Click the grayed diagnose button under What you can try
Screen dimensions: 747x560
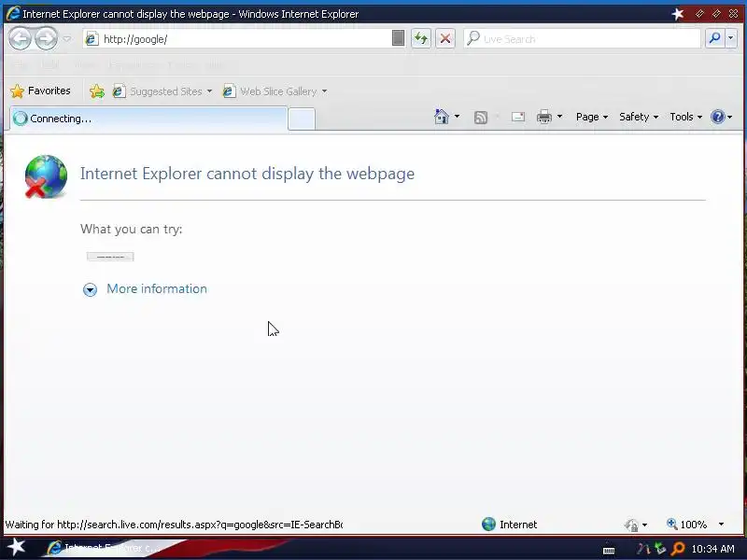[110, 257]
